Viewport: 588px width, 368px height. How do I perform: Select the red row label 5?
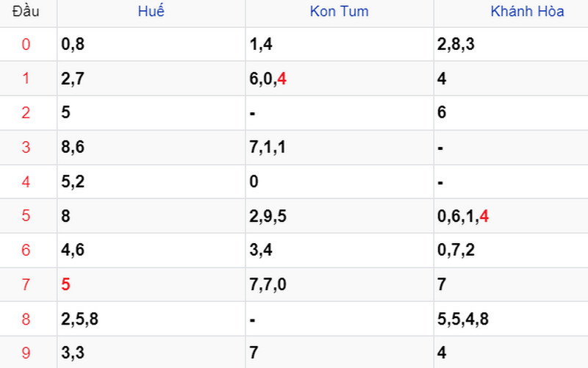pyautogui.click(x=26, y=216)
